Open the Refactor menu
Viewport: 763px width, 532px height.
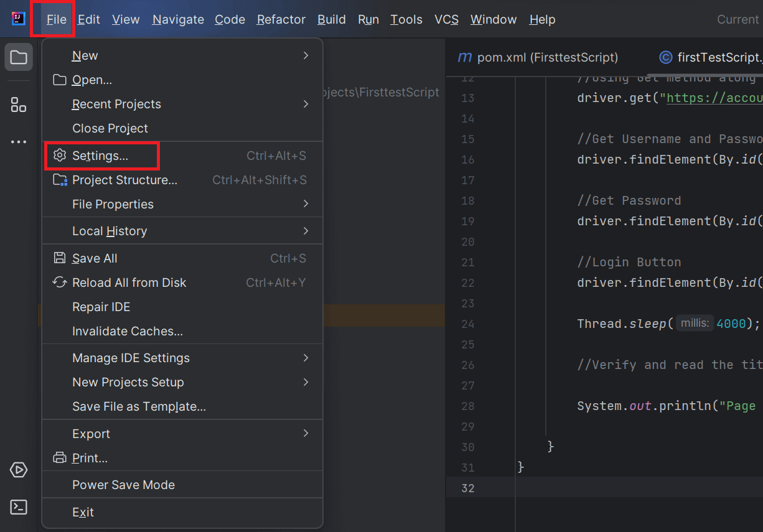[x=281, y=19]
